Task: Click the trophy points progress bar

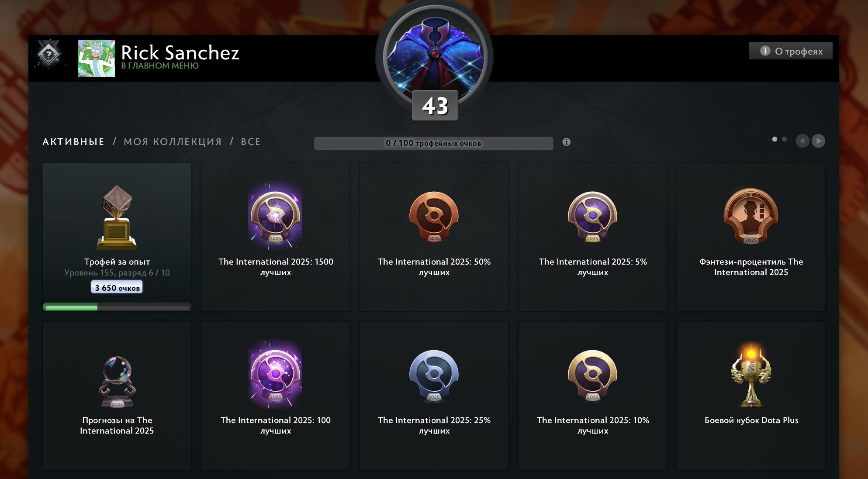Action: (434, 143)
